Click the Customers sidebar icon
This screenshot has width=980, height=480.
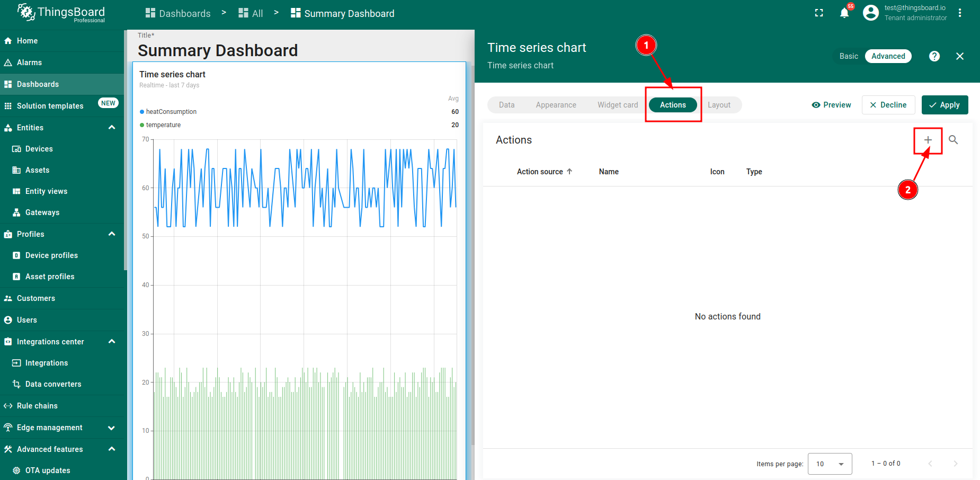tap(8, 298)
